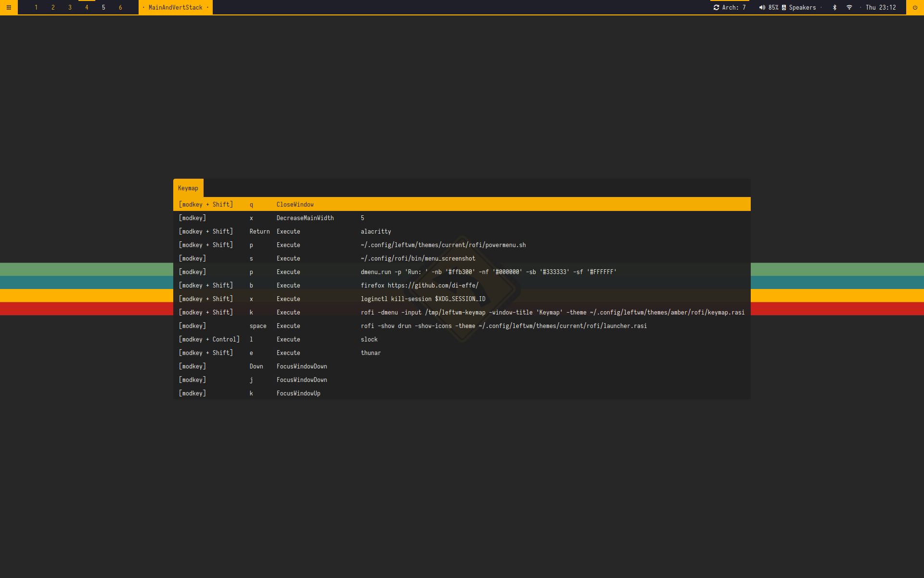Click the Arch updates refresh icon
The height and width of the screenshot is (578, 924).
click(x=716, y=7)
